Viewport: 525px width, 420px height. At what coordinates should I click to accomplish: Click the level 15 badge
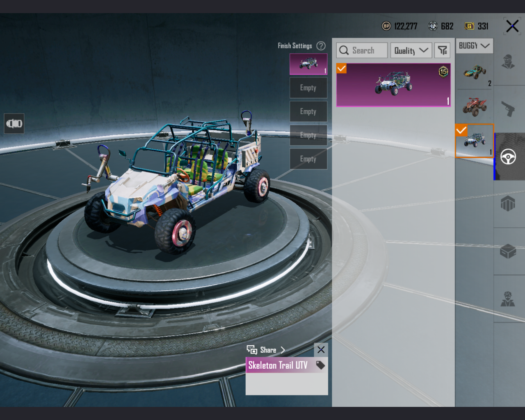point(443,72)
